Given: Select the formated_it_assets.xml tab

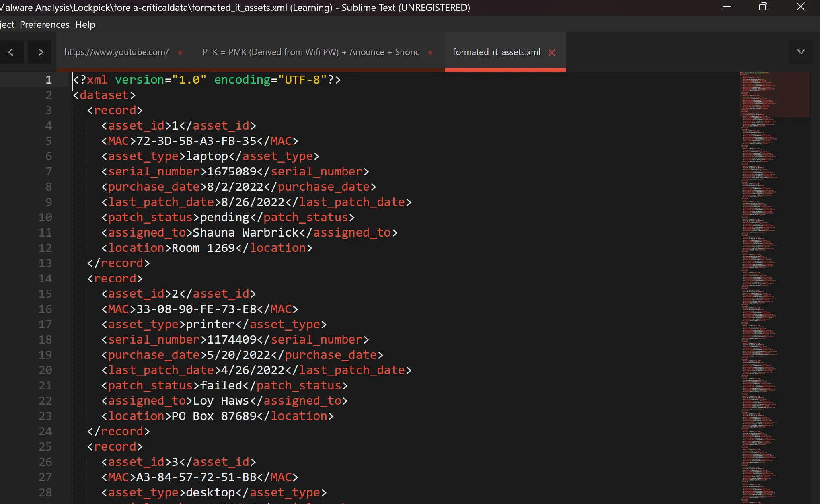Looking at the screenshot, I should 496,52.
